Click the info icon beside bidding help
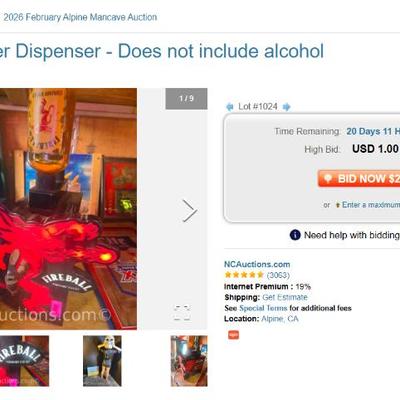 (x=295, y=235)
